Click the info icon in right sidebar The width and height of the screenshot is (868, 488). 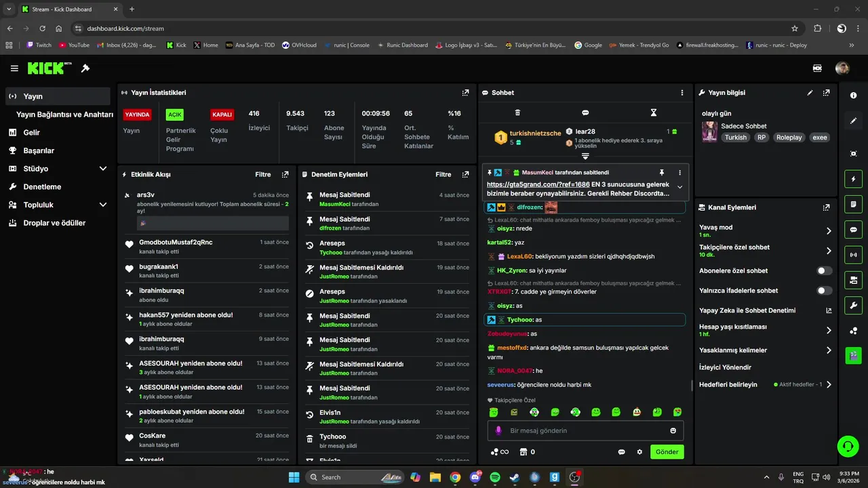[x=853, y=96]
